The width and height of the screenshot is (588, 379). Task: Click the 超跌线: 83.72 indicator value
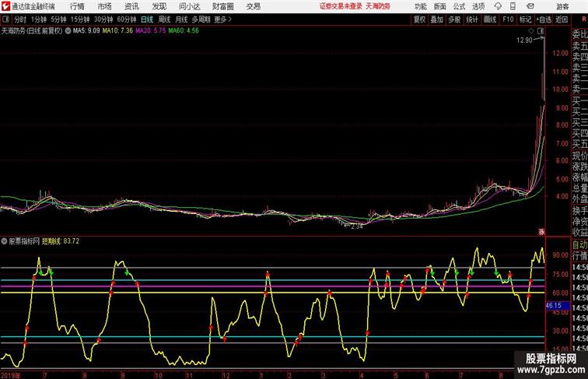click(x=61, y=241)
